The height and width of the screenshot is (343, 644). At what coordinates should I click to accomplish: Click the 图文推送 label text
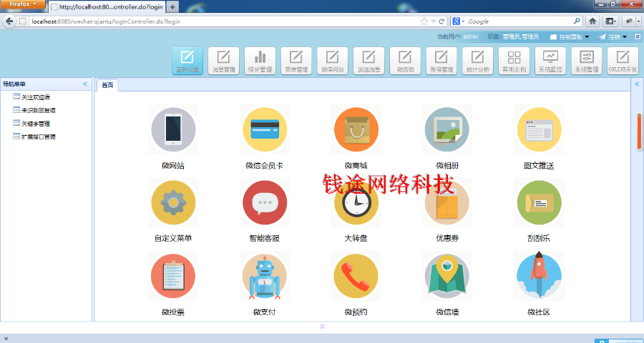(539, 166)
